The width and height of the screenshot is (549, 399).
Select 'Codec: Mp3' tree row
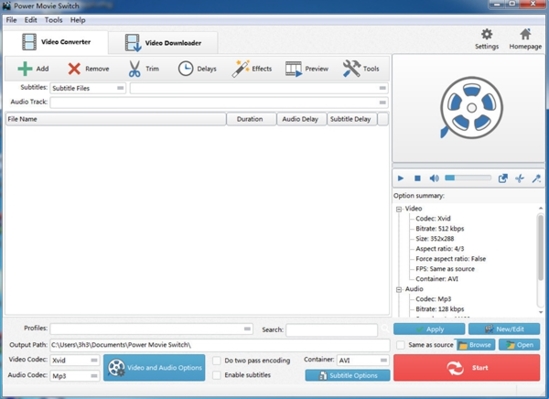click(433, 299)
